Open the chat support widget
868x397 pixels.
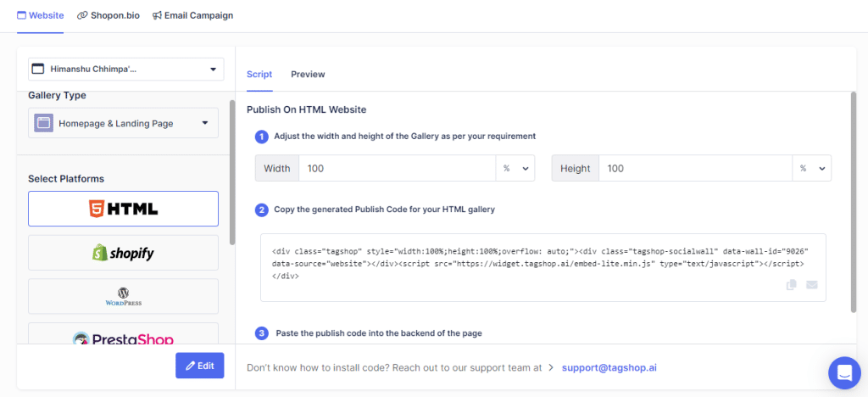pyautogui.click(x=844, y=372)
